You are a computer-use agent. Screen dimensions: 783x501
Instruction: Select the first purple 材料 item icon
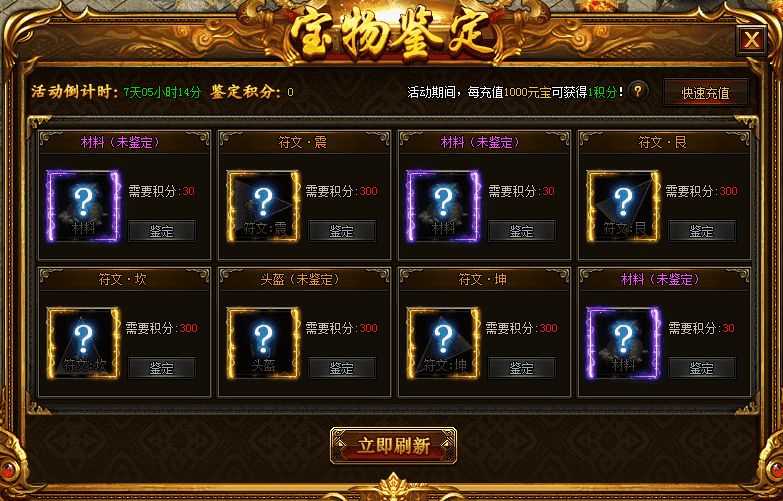pyautogui.click(x=83, y=206)
